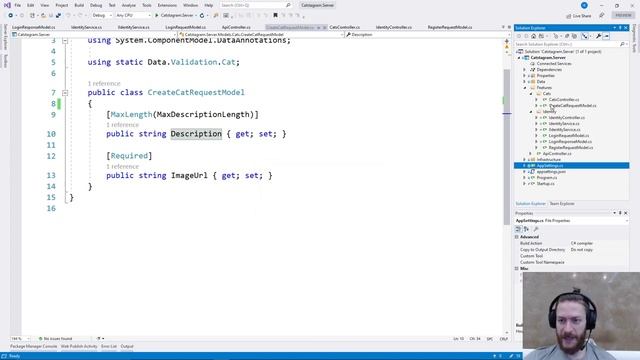The width and height of the screenshot is (640, 360).
Task: Click the Visual Studio search box
Action: [256, 5]
